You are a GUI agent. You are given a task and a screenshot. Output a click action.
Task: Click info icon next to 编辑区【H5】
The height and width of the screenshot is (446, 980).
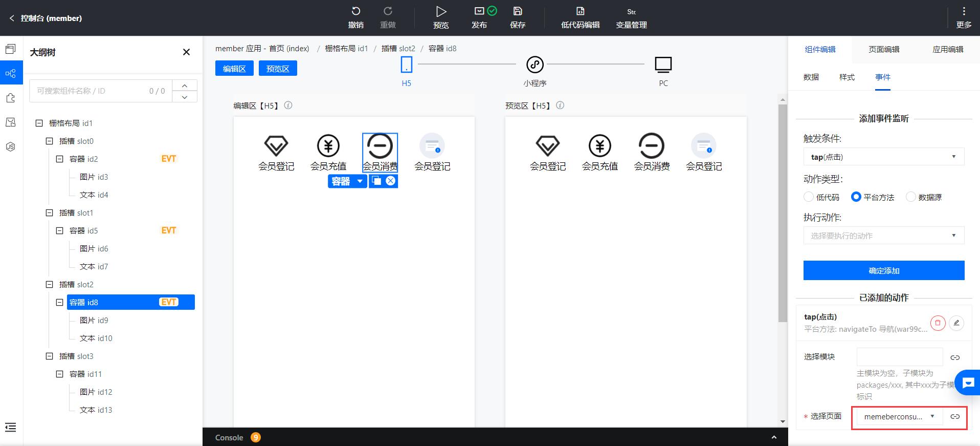pos(288,105)
